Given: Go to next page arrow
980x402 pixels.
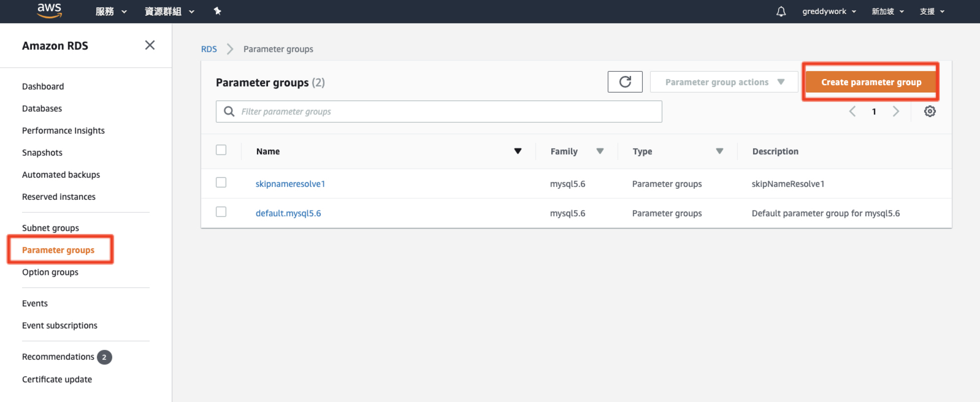Looking at the screenshot, I should point(896,112).
